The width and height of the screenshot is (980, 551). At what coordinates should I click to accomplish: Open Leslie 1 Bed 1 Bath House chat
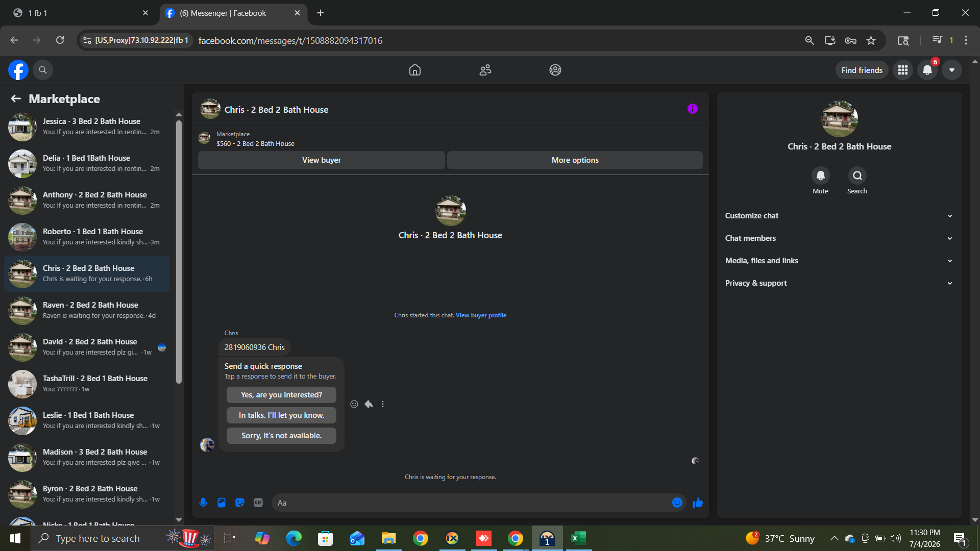click(87, 420)
